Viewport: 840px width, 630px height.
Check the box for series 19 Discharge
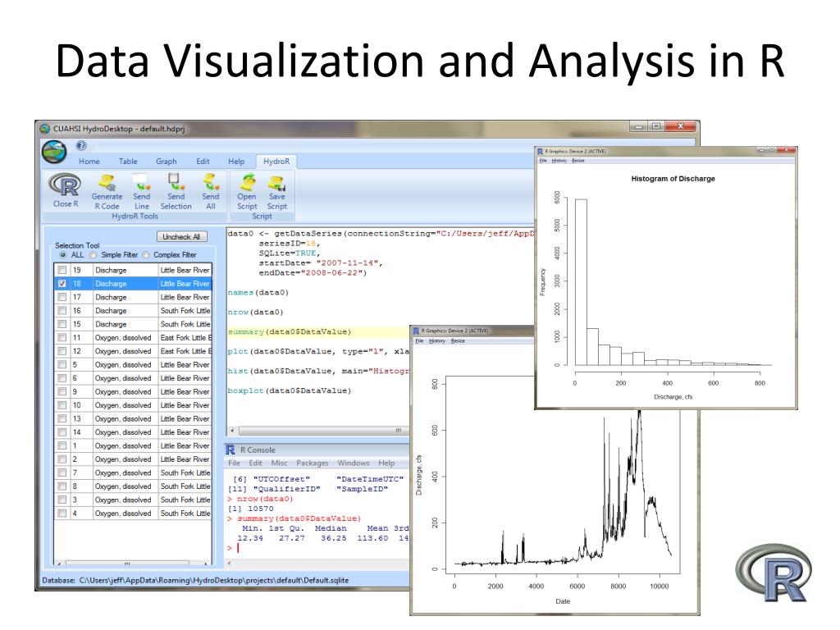click(62, 270)
